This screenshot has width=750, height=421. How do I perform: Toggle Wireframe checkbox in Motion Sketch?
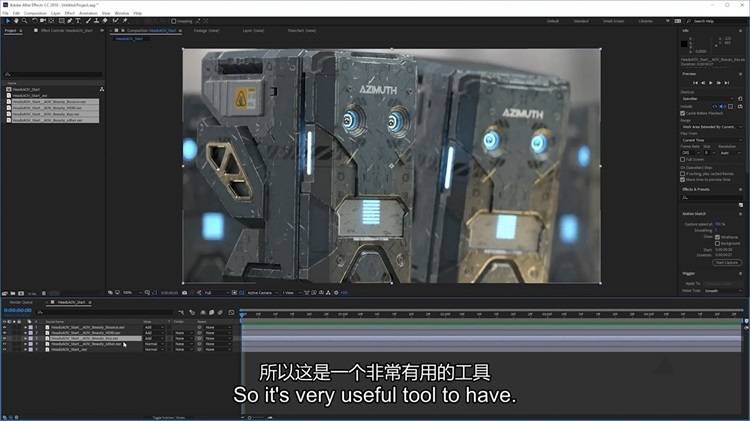point(717,237)
